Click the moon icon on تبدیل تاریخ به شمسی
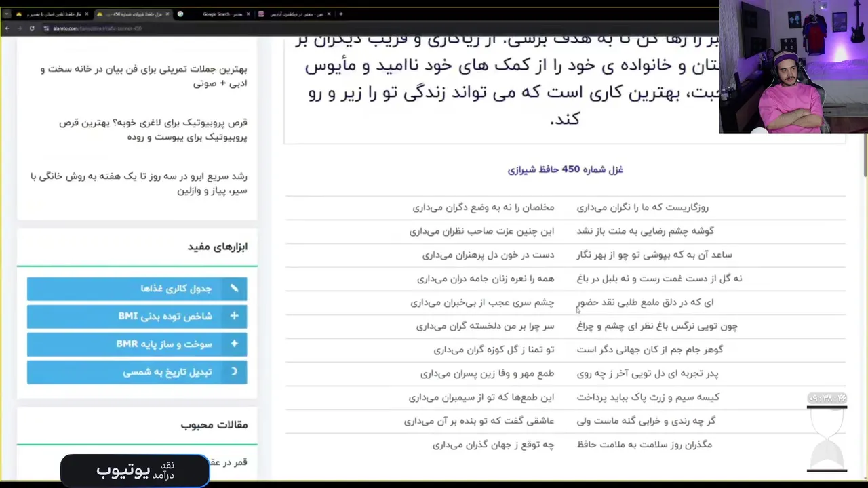 [x=234, y=371]
